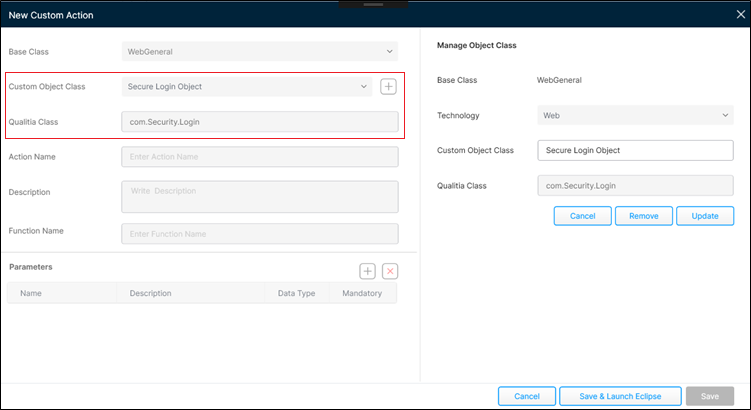Screen dimensions: 751x410
Task: Select the Function Name input field
Action: pyautogui.click(x=259, y=234)
